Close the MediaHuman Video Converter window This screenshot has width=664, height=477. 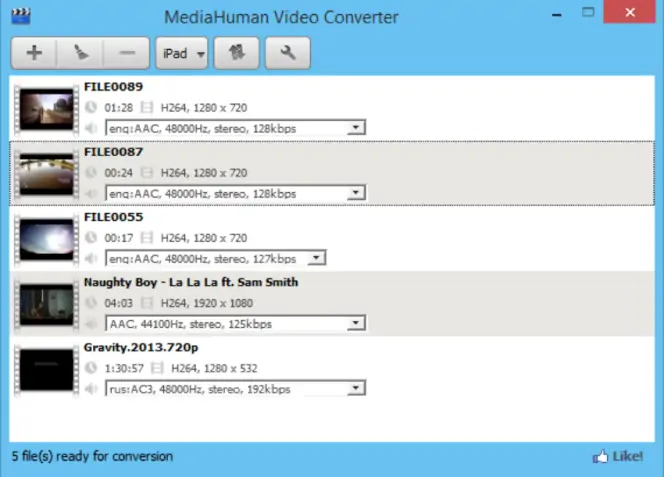pos(630,12)
